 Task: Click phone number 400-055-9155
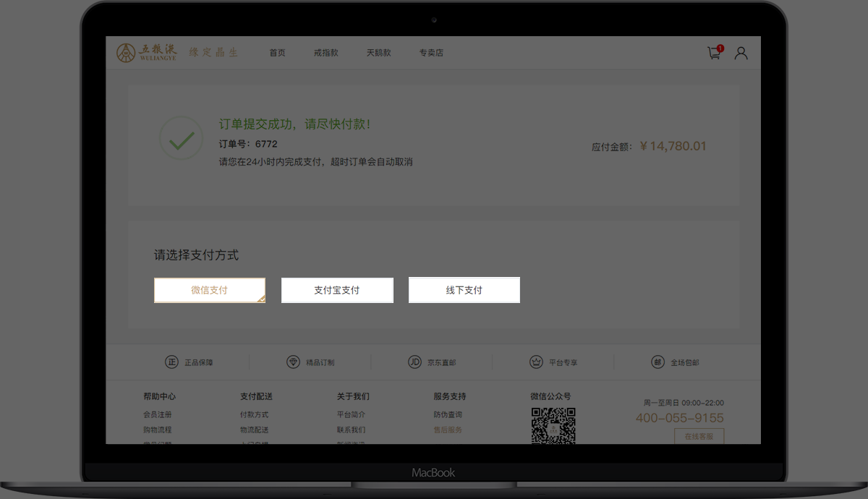679,418
